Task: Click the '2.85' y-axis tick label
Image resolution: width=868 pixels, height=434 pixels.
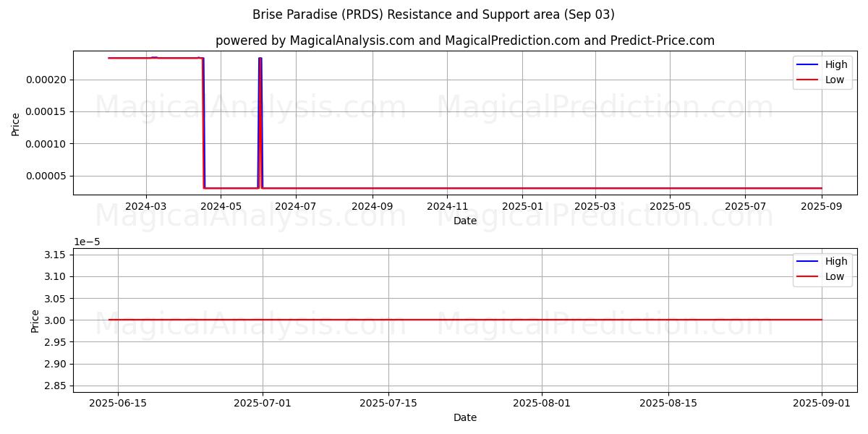Action: [x=56, y=386]
